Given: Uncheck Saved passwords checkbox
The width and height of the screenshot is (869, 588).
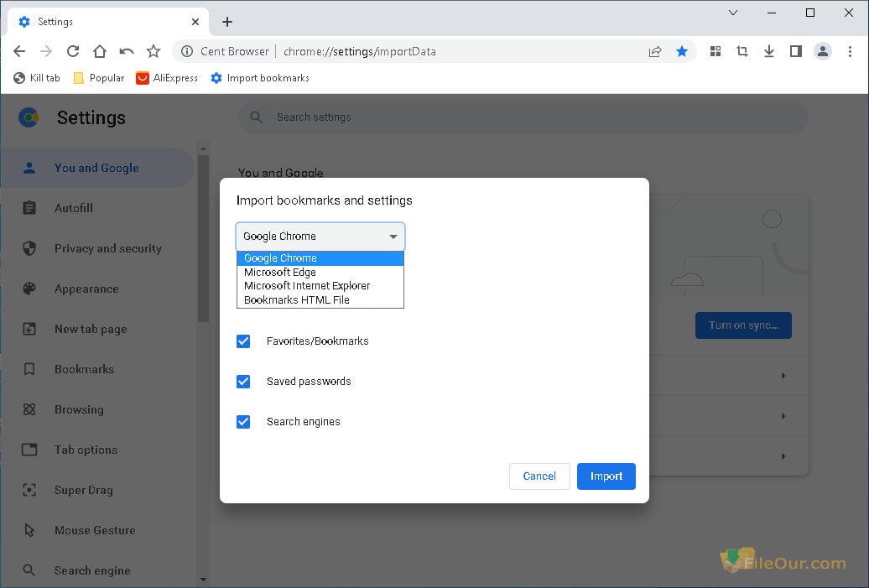Looking at the screenshot, I should (x=243, y=382).
